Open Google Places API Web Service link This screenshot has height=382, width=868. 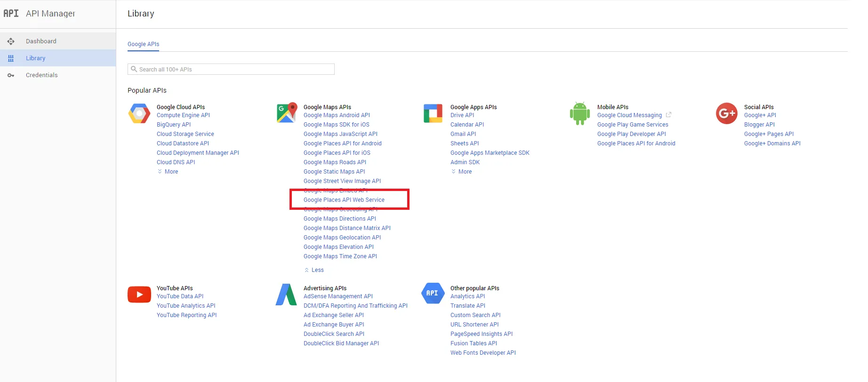point(344,200)
